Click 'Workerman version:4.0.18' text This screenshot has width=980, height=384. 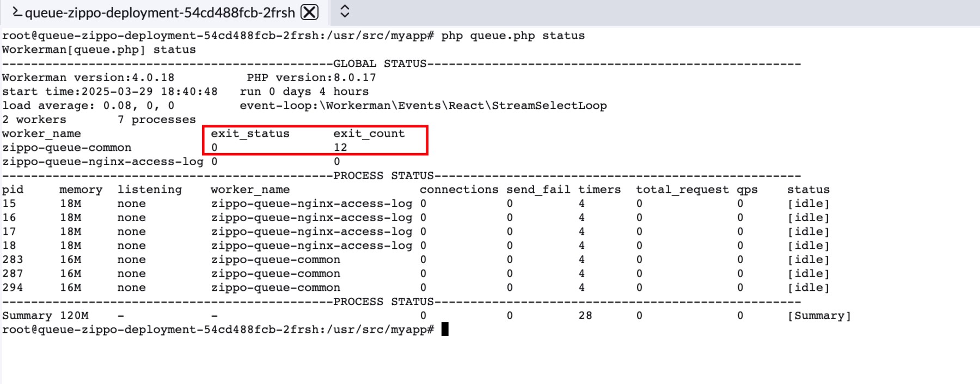[88, 77]
